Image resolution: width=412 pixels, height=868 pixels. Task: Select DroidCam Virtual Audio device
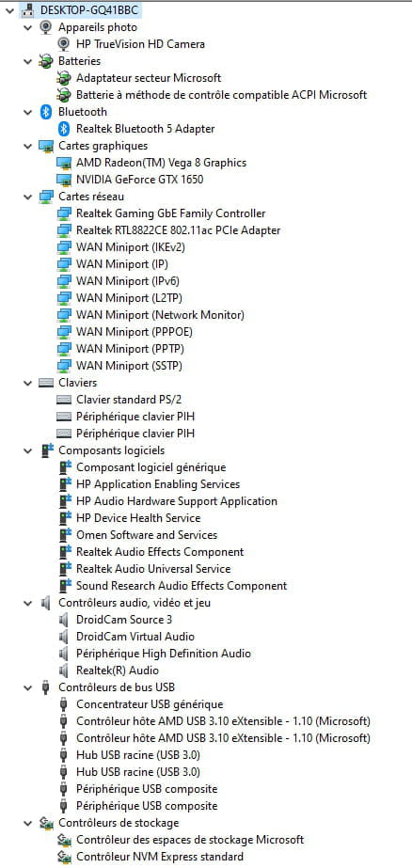[135, 637]
